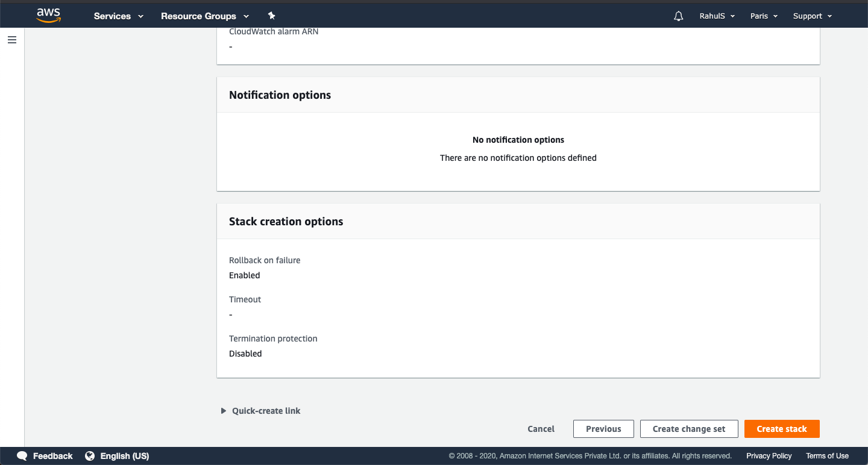The height and width of the screenshot is (465, 868).
Task: Open the notifications bell icon
Action: (x=678, y=16)
